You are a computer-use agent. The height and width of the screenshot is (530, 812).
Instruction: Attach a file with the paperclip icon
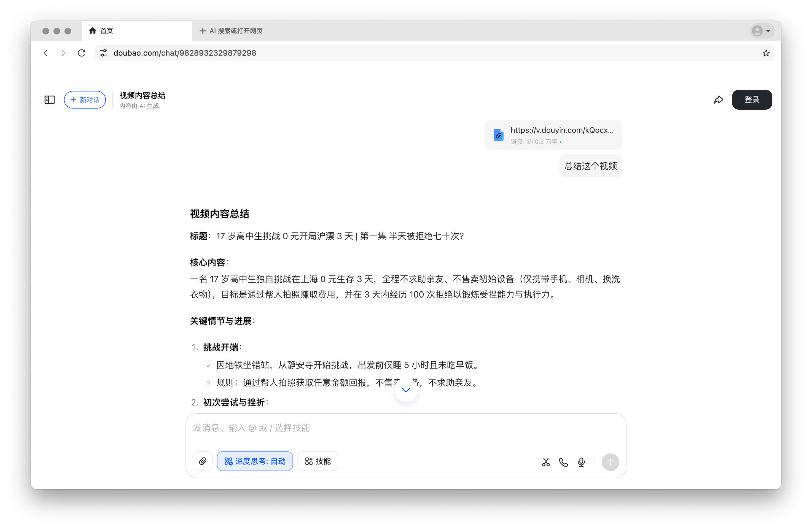point(202,461)
